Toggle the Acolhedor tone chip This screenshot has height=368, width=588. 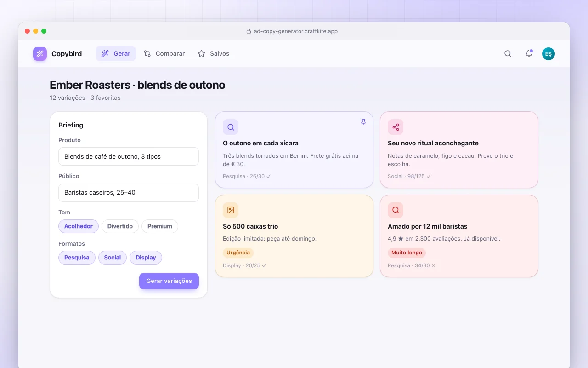79,226
